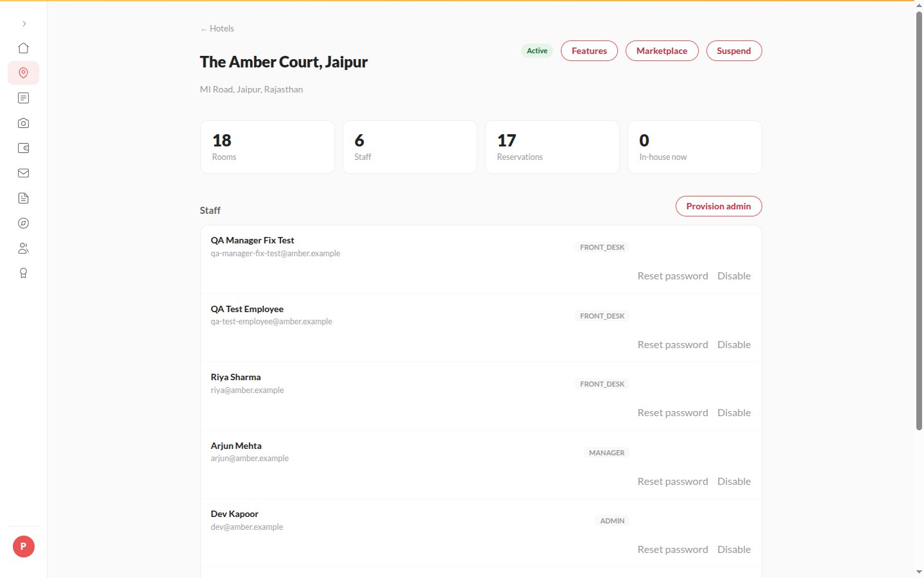The height and width of the screenshot is (578, 924).
Task: Select the 0 In-house now card
Action: tap(695, 147)
